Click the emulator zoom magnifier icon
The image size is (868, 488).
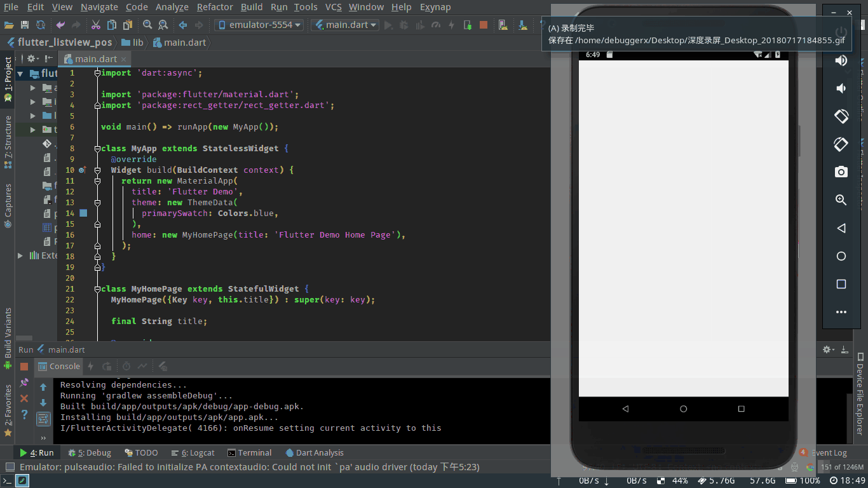pos(841,200)
